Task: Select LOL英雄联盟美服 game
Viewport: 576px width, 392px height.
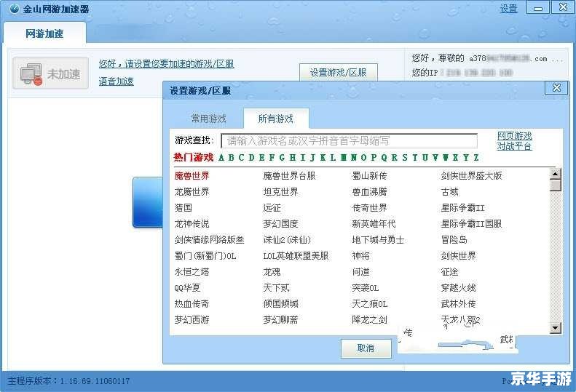Action: coord(296,256)
